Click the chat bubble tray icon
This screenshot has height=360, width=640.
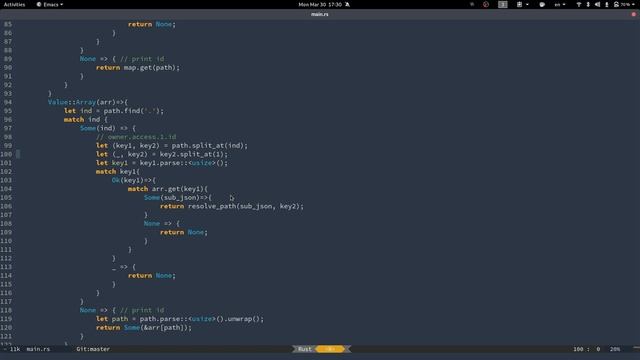pyautogui.click(x=542, y=4)
